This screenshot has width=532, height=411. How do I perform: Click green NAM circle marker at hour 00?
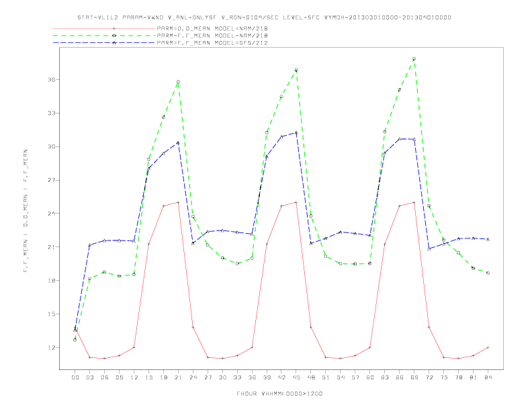coord(75,340)
